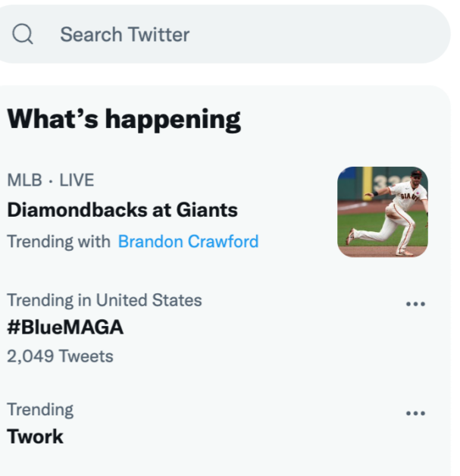Click the word Tweets under #BlueMAGA
Screen dimensions: 460x476
(86, 356)
